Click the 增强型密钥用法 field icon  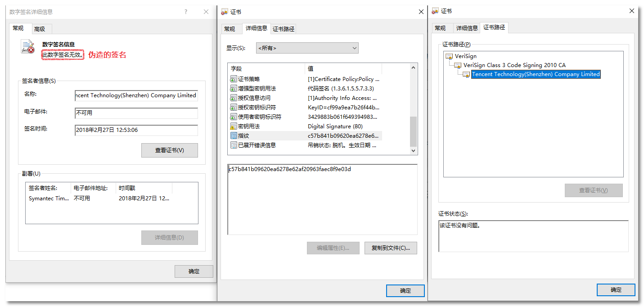pyautogui.click(x=234, y=89)
